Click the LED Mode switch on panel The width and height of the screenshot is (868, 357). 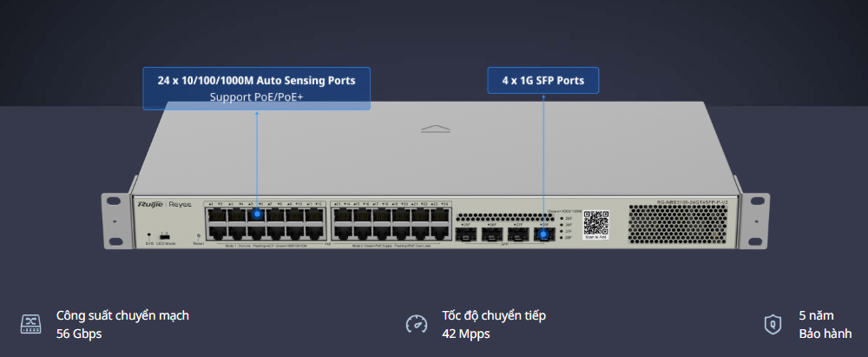click(164, 235)
